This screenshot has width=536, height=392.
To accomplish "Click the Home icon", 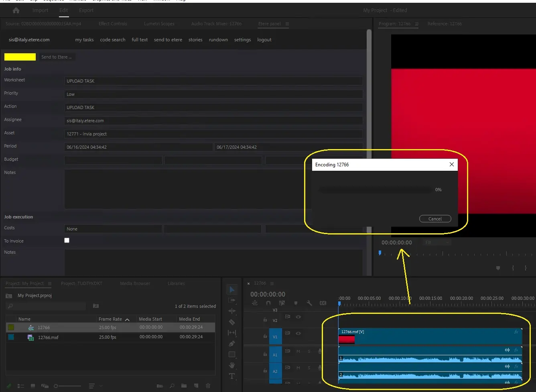I will pos(16,10).
